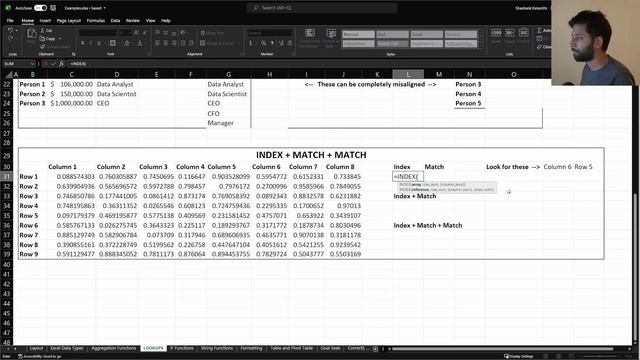
Task: Open the Copy dropdown arrow
Action: (x=60, y=39)
